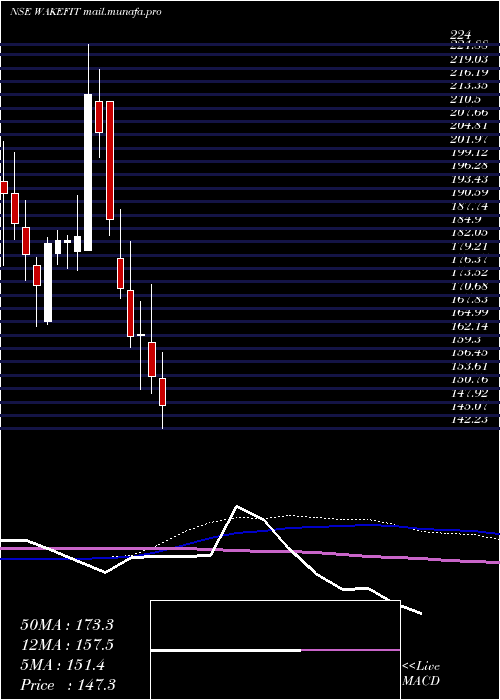Click inside the MACD indicator box
This screenshot has height=700, width=500.
coord(275,650)
